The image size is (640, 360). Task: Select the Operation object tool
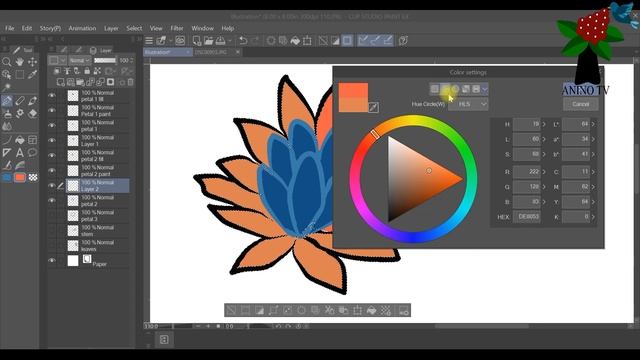7,75
